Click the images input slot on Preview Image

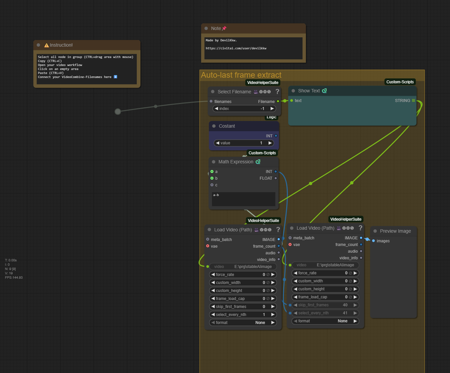pyautogui.click(x=373, y=241)
